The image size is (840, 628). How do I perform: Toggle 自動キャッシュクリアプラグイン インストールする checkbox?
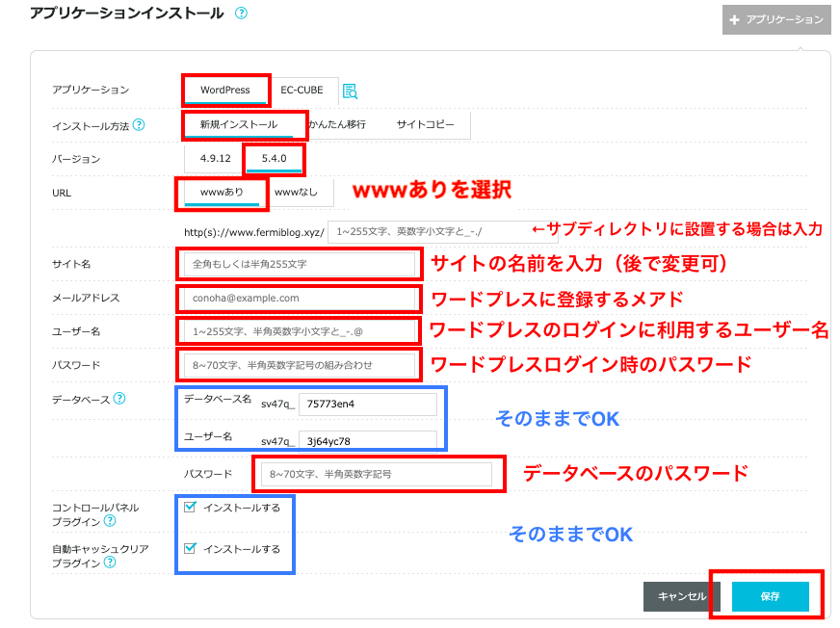[190, 548]
